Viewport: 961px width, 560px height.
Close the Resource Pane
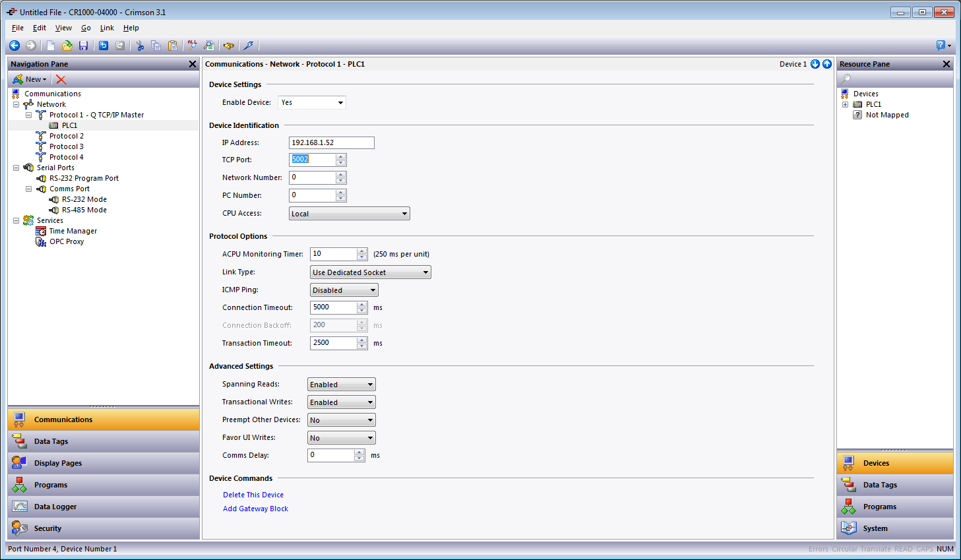click(946, 64)
